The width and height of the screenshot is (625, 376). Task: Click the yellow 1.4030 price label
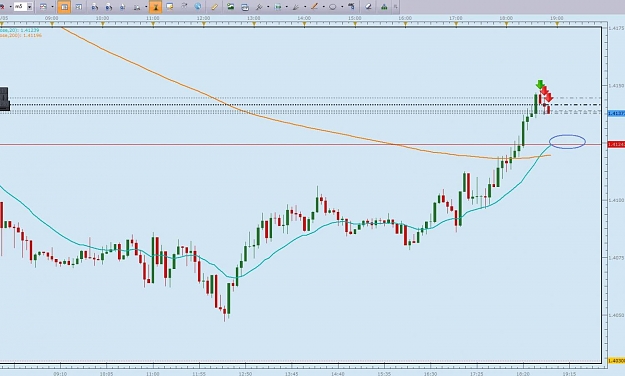coord(616,361)
